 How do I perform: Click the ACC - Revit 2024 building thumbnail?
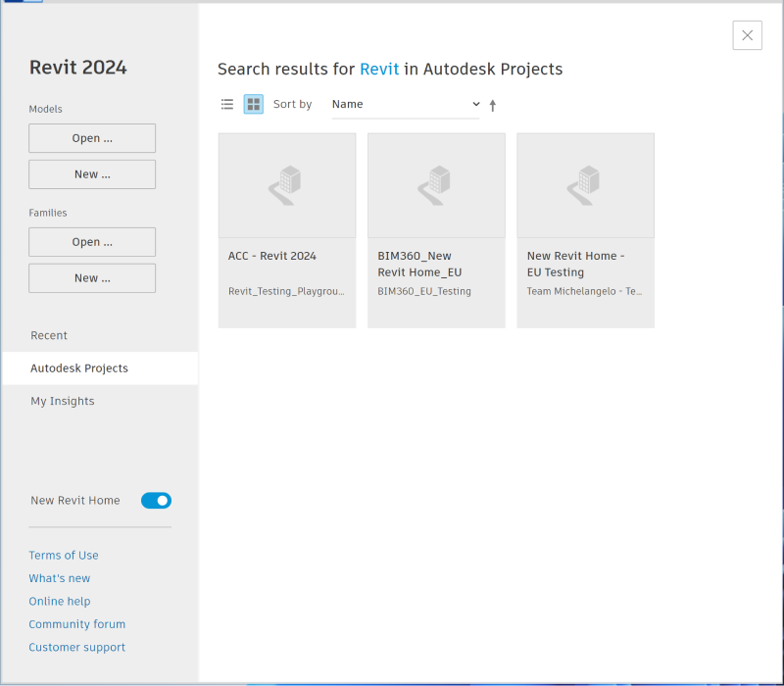coord(287,185)
